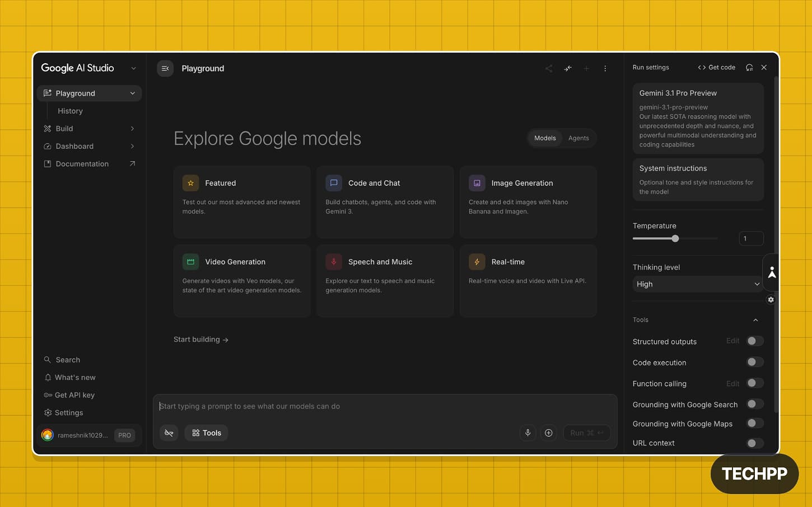This screenshot has height=507, width=812.
Task: Open the Gemini 3.1 Pro Preview model selector
Action: pyautogui.click(x=698, y=118)
